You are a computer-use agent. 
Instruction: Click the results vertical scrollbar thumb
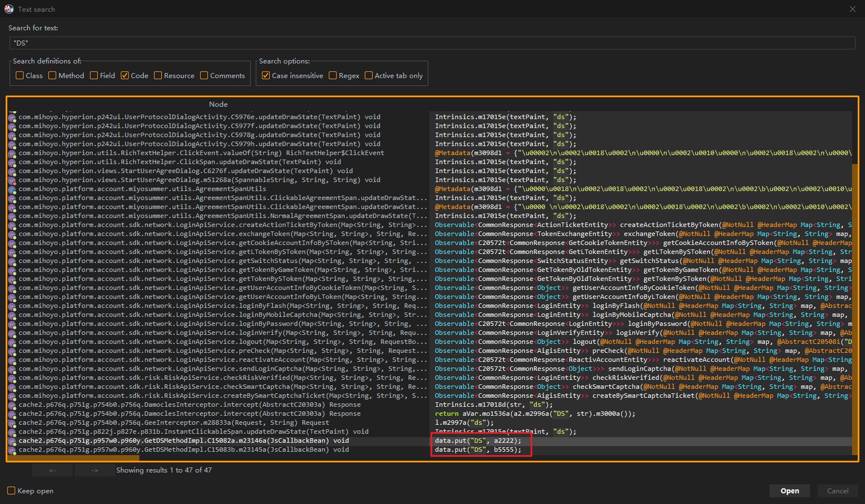[854, 308]
